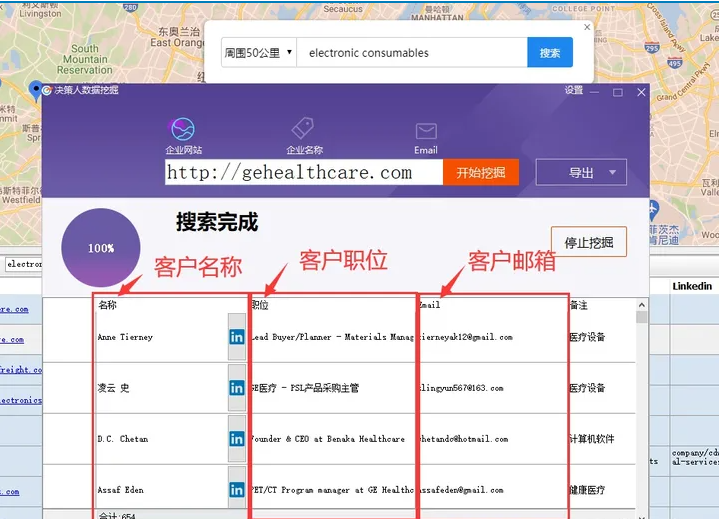Open the 周围50公里 radius dropdown
Screen dimensions: 719x519
click(259, 53)
